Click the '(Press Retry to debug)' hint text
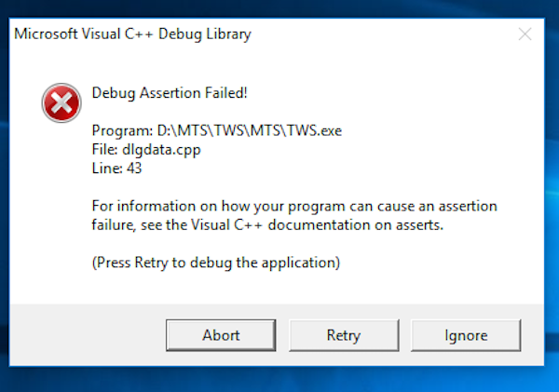The image size is (559, 392). pyautogui.click(x=216, y=263)
